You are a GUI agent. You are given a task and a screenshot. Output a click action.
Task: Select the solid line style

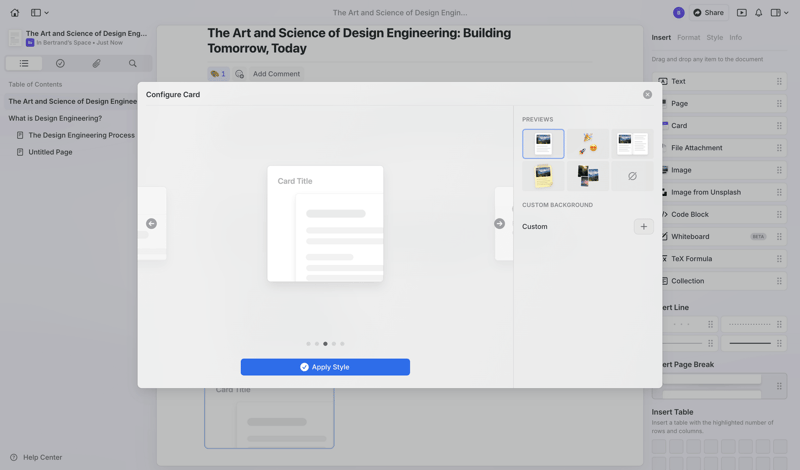click(753, 343)
